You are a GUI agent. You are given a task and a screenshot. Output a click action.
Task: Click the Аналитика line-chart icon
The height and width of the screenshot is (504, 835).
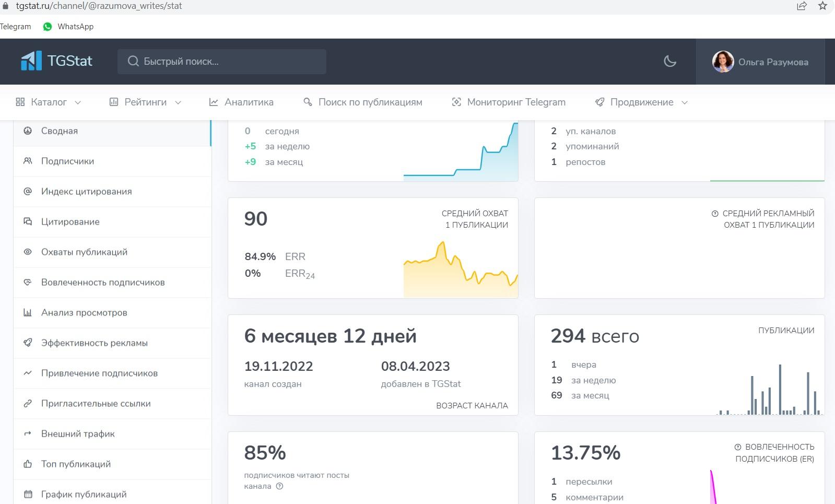pyautogui.click(x=214, y=102)
